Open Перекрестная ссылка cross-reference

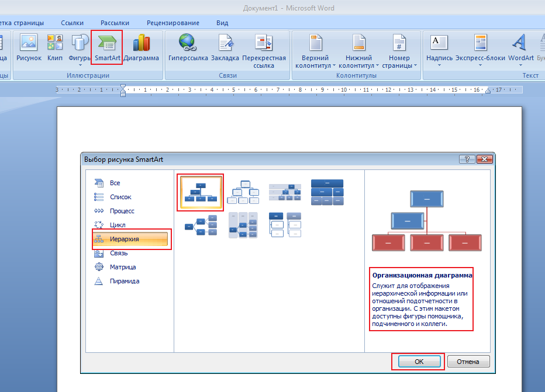click(x=264, y=51)
